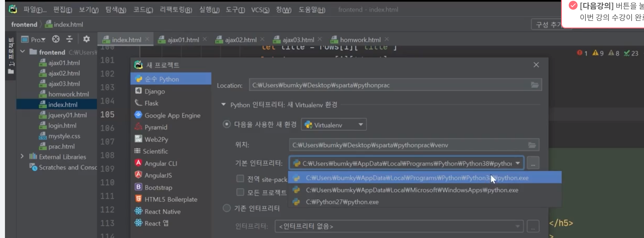
Task: Click the error count indicator
Action: (x=582, y=53)
